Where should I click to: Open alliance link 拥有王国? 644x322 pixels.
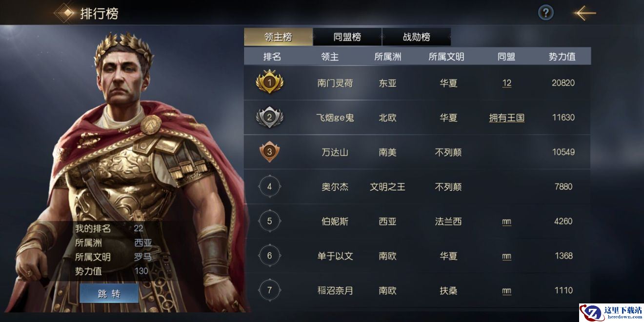[x=507, y=118]
